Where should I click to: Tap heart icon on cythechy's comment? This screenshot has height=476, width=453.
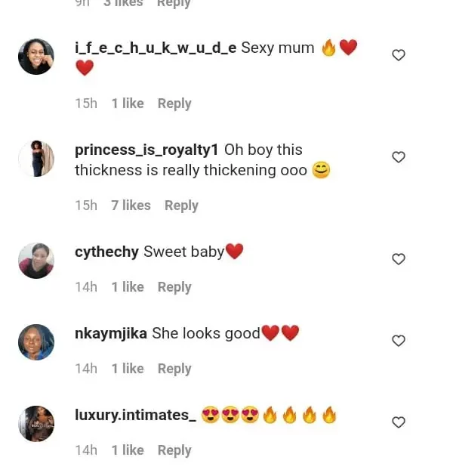pos(399,259)
